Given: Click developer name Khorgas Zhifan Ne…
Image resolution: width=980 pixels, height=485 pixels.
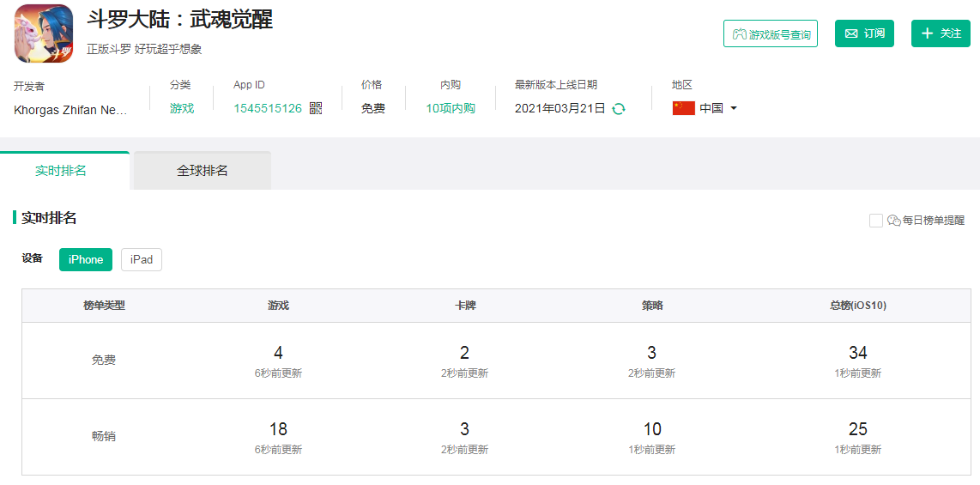Looking at the screenshot, I should pos(70,110).
